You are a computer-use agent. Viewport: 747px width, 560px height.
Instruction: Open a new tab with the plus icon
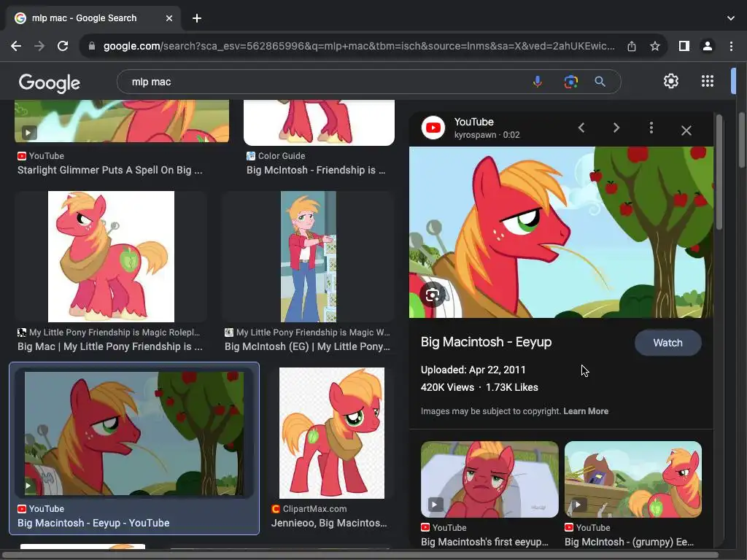click(197, 18)
